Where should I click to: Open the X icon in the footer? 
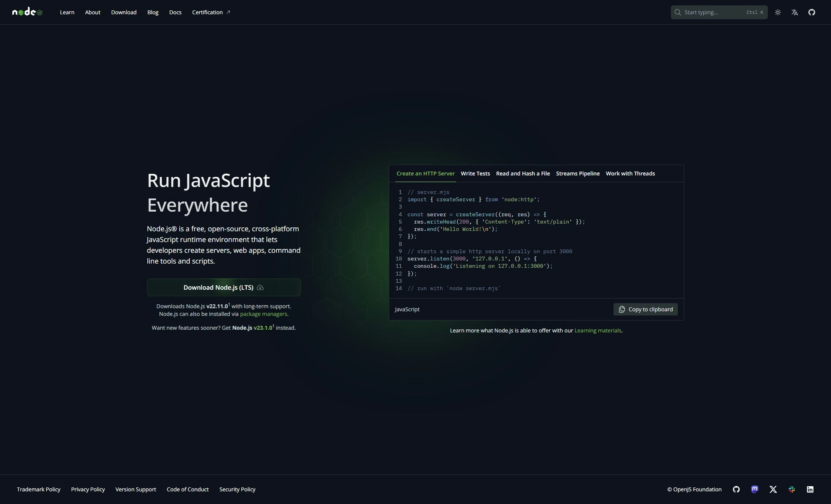point(773,489)
